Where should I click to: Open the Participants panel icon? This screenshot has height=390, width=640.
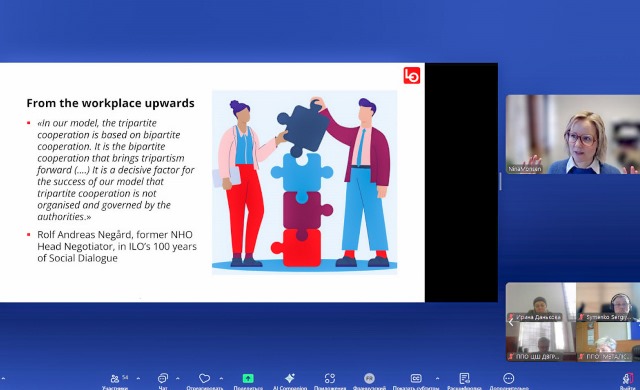pos(115,379)
